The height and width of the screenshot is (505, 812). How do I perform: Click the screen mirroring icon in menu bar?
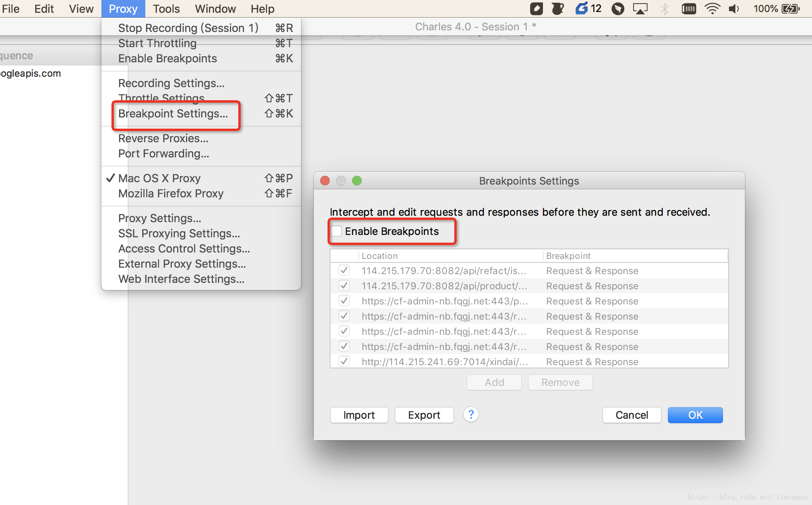640,9
